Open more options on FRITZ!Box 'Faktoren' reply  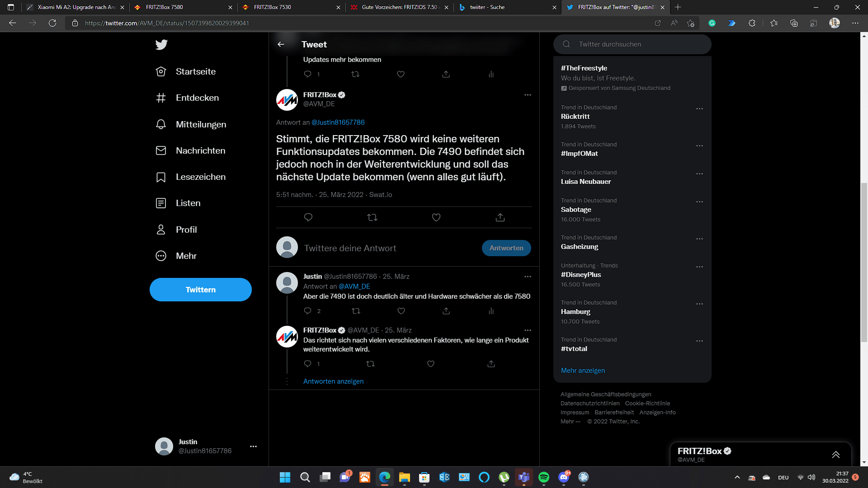coord(528,330)
